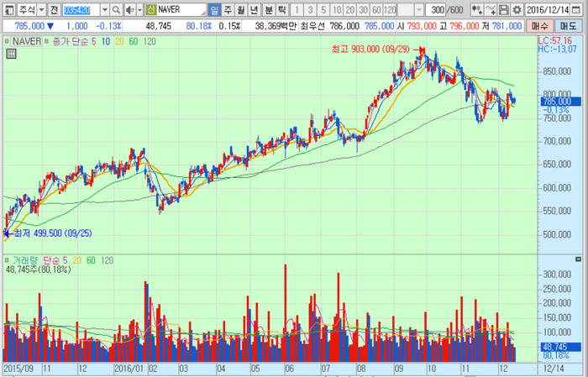Open the stock code history dropdown arrow
This screenshot has width=588, height=377.
click(105, 9)
